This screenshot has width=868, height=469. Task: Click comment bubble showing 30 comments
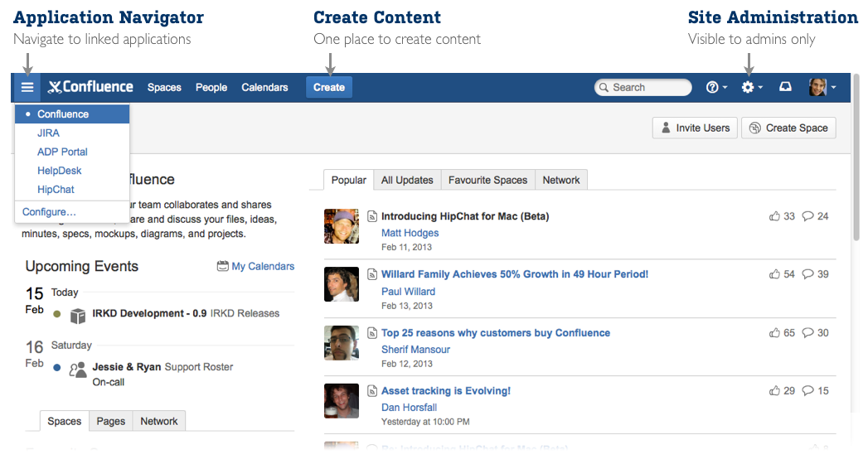click(807, 333)
